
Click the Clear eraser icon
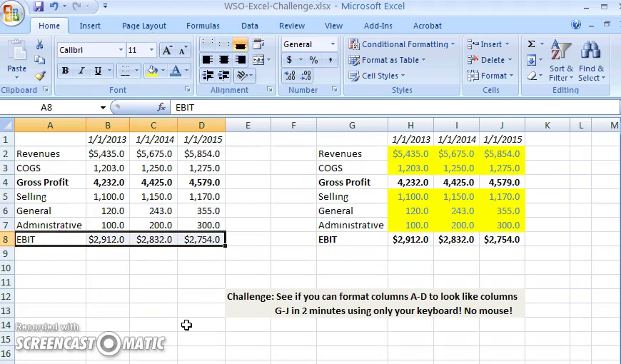tap(531, 76)
